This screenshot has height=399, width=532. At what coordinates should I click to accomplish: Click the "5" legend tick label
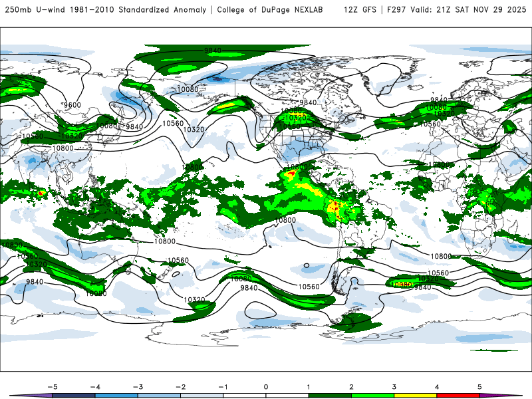click(x=479, y=387)
